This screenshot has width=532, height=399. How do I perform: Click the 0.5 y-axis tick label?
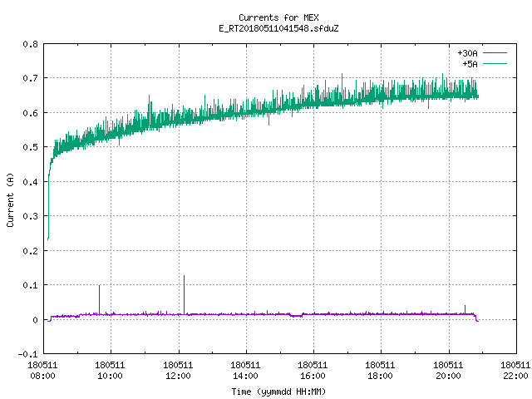coord(31,147)
